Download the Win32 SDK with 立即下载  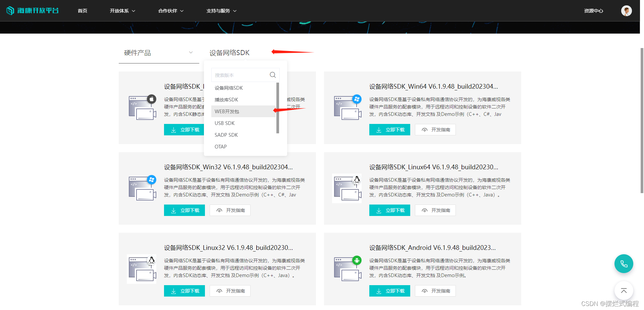184,210
